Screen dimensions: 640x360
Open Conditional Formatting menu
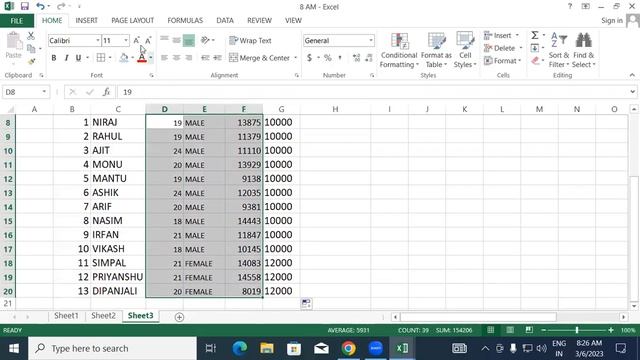(x=399, y=50)
